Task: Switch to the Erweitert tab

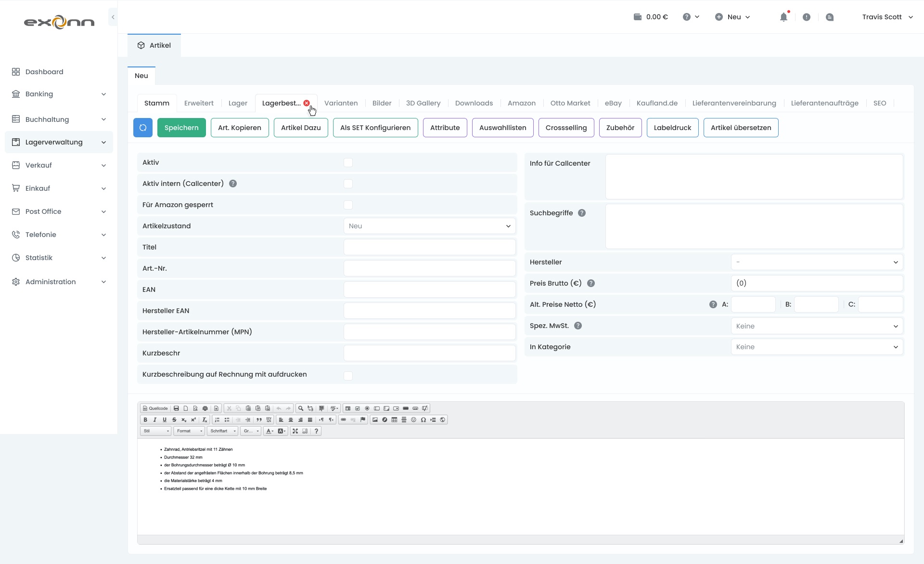Action: pos(199,103)
